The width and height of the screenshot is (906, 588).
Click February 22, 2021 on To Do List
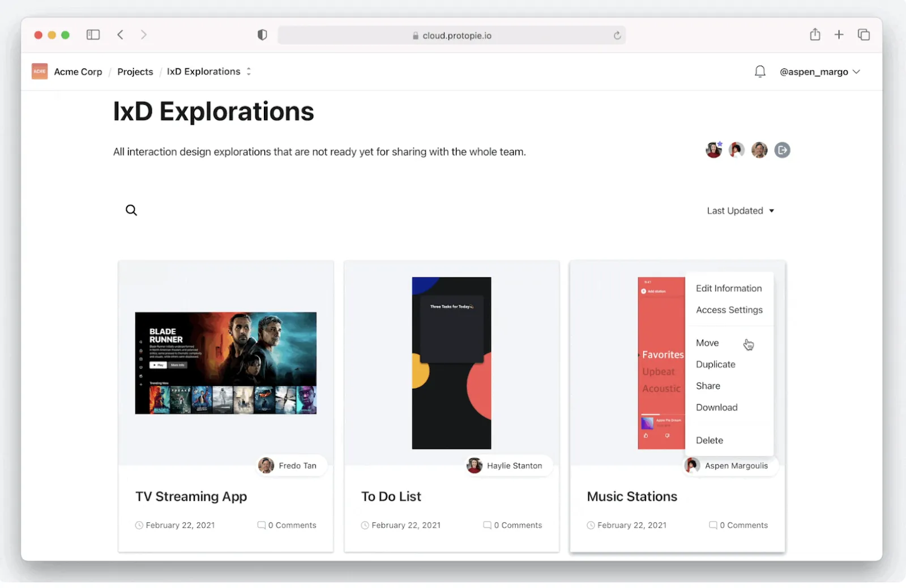(x=406, y=525)
